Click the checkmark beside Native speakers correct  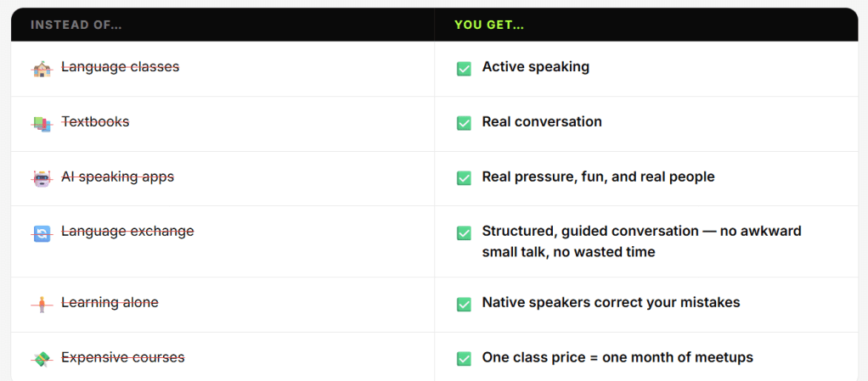464,304
